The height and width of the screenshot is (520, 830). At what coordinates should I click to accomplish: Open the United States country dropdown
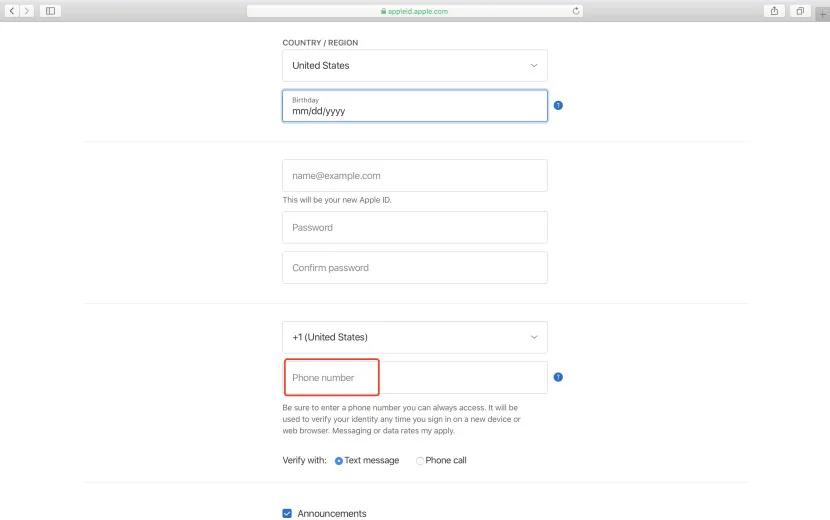[414, 66]
